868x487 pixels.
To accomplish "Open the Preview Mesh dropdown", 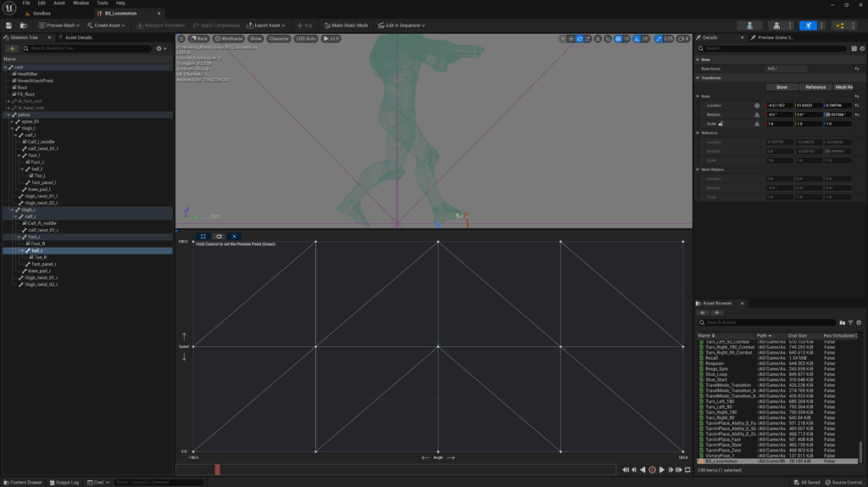I will coord(59,25).
